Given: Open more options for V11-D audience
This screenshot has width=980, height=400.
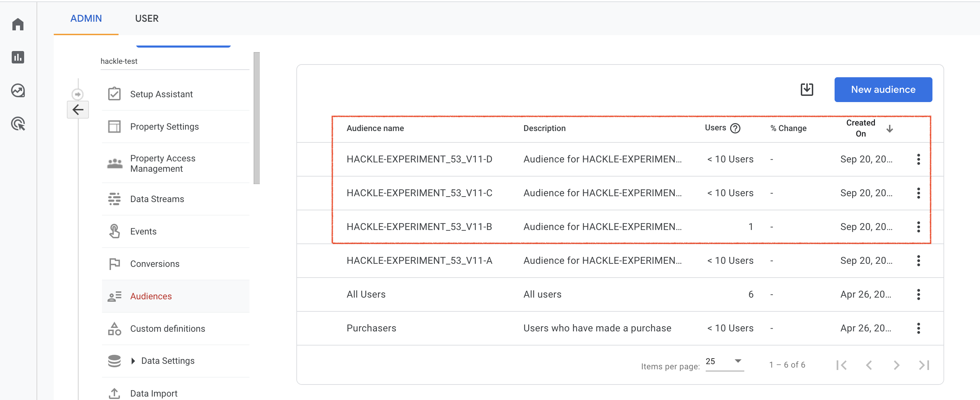Looking at the screenshot, I should 918,159.
